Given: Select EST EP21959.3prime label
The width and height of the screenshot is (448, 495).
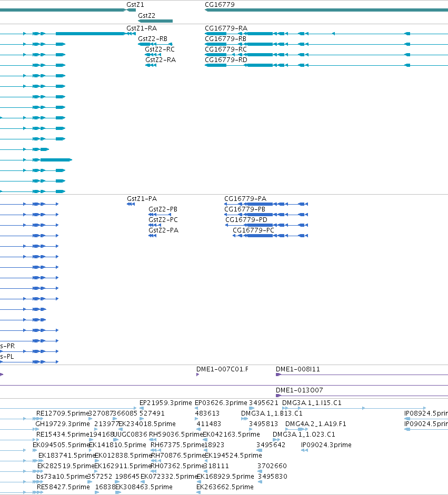Looking at the screenshot, I should 165,403.
